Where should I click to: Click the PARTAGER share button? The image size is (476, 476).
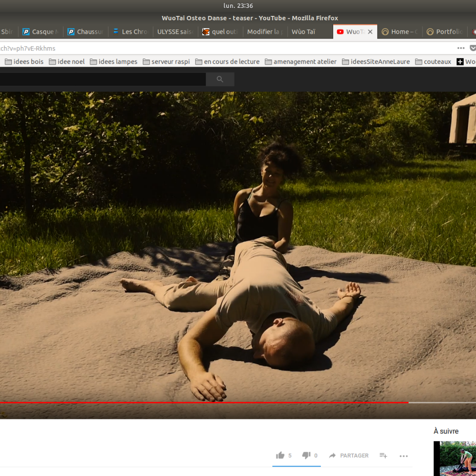tap(354, 455)
